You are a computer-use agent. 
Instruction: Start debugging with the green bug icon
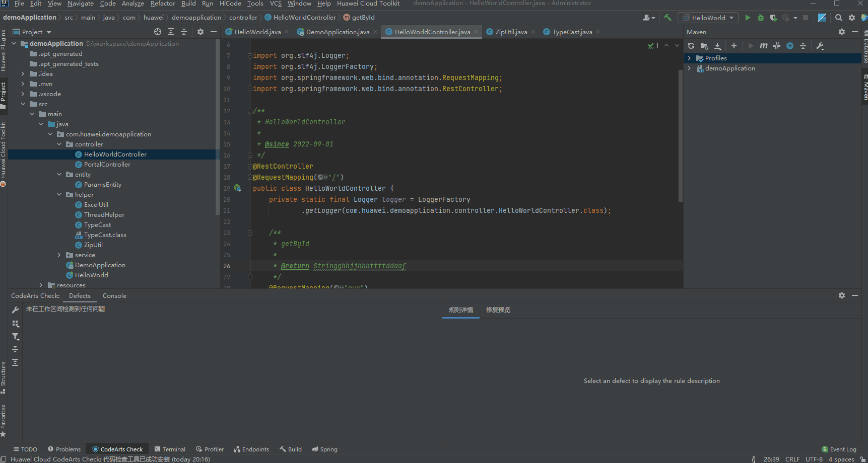coord(761,18)
